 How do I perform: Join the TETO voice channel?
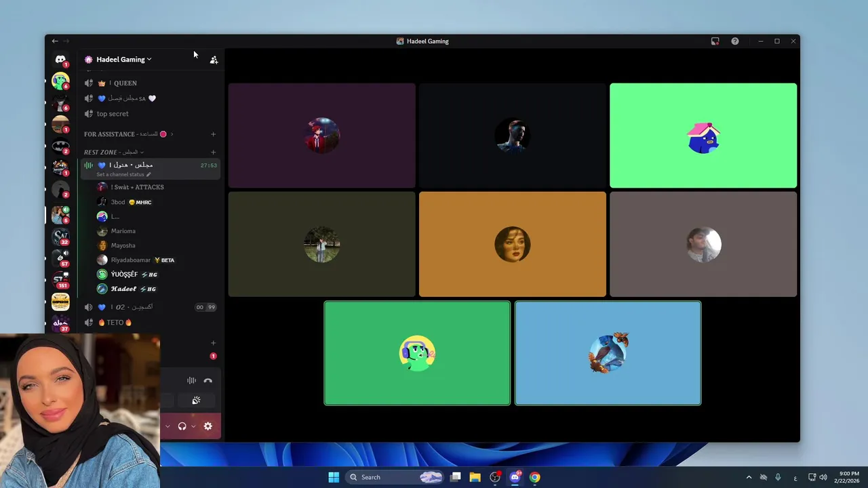click(149, 323)
